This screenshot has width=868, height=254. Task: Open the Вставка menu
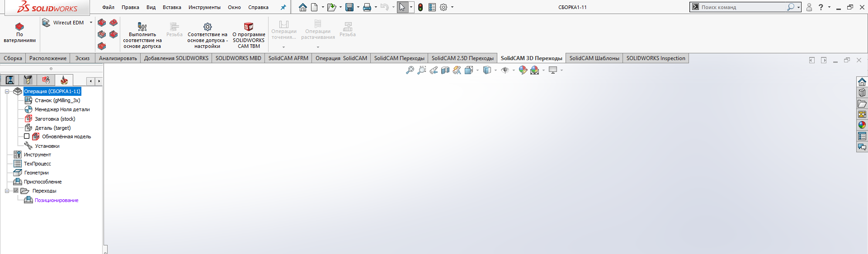[172, 7]
